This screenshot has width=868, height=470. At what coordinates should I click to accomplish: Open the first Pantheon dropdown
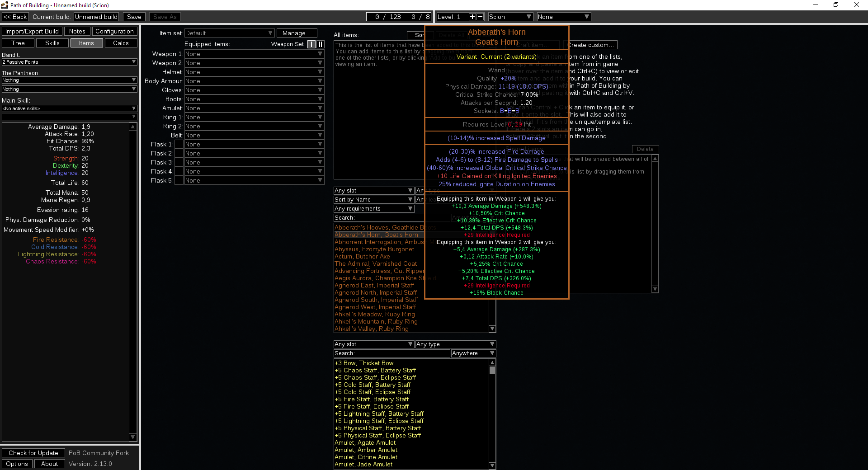tap(69, 80)
